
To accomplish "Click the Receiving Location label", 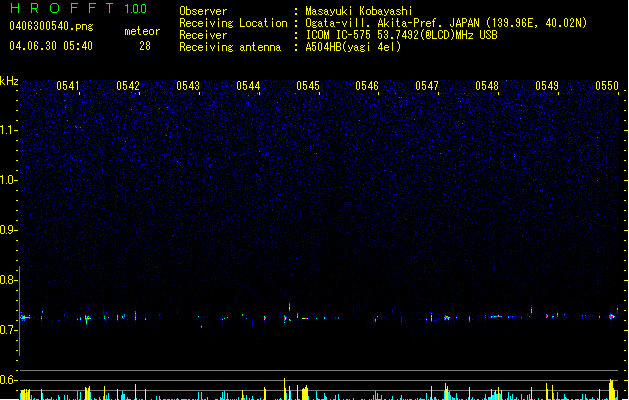I will coord(233,23).
